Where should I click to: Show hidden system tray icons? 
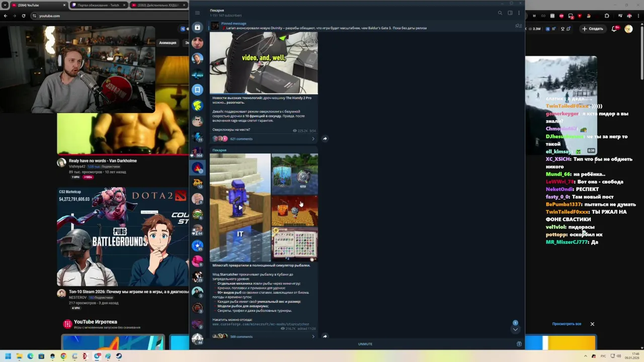[x=585, y=356]
